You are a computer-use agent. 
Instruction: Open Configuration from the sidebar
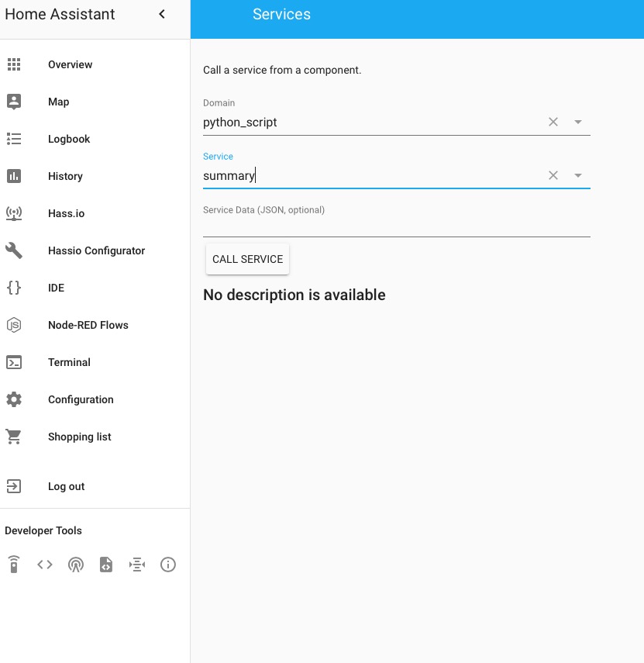95,399
